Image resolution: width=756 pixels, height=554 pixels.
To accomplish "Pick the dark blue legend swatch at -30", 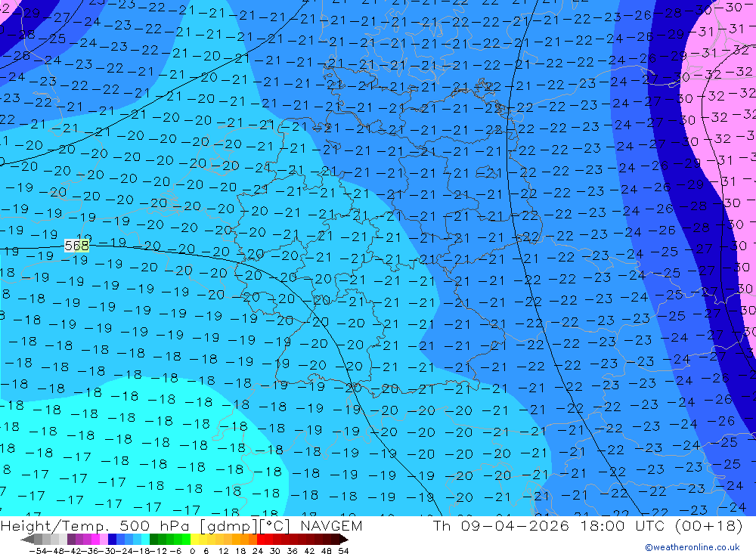I will click(112, 540).
